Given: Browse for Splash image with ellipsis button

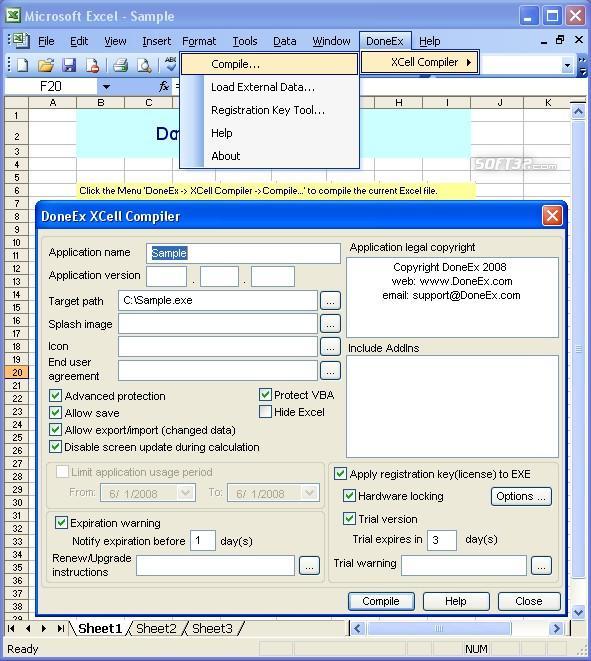Looking at the screenshot, I should pos(330,324).
